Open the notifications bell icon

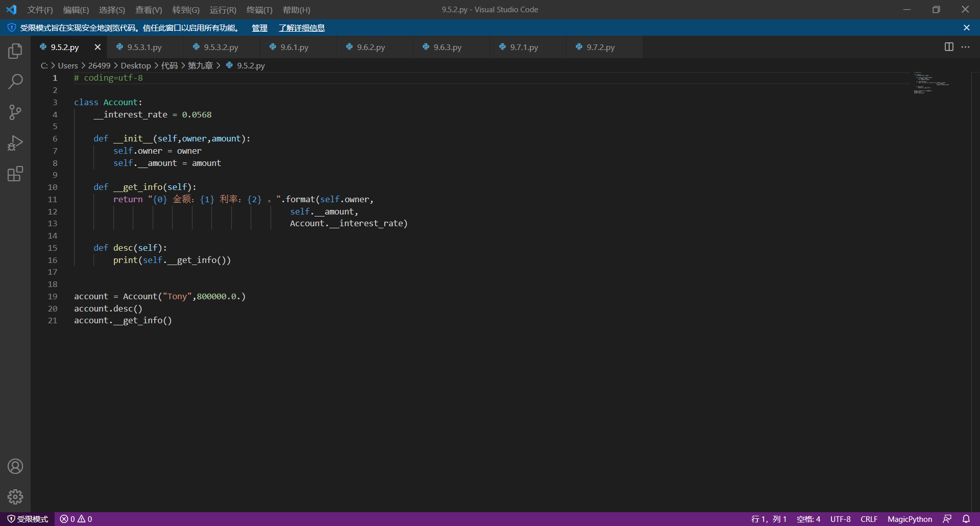click(966, 519)
